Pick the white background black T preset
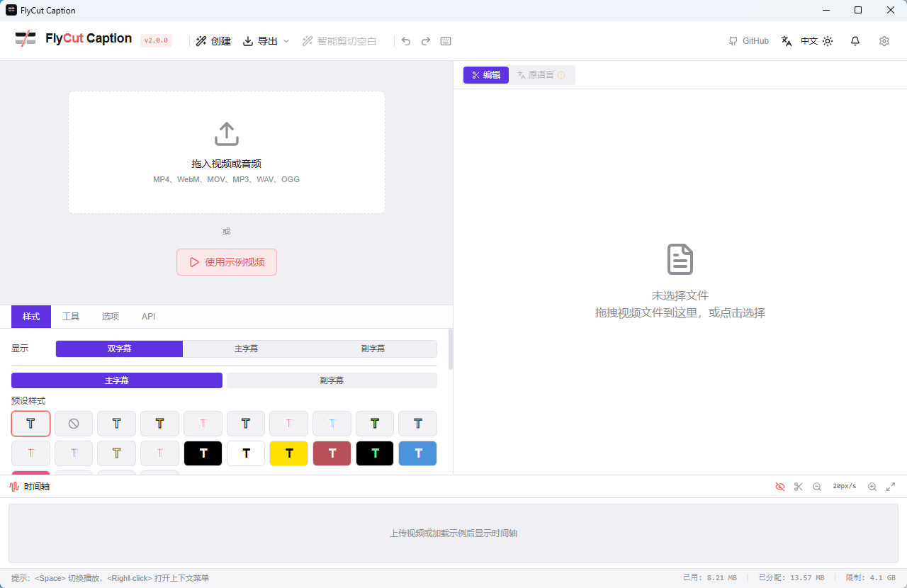This screenshot has width=907, height=588. (x=246, y=453)
